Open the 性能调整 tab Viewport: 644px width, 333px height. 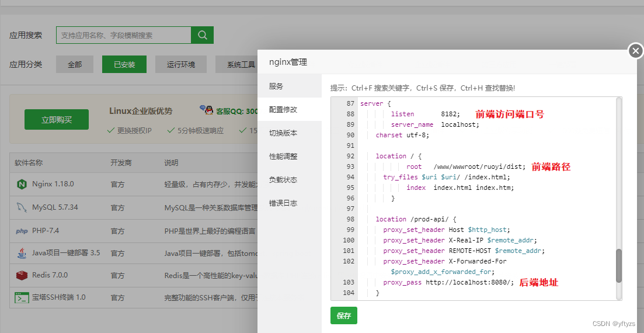click(290, 157)
